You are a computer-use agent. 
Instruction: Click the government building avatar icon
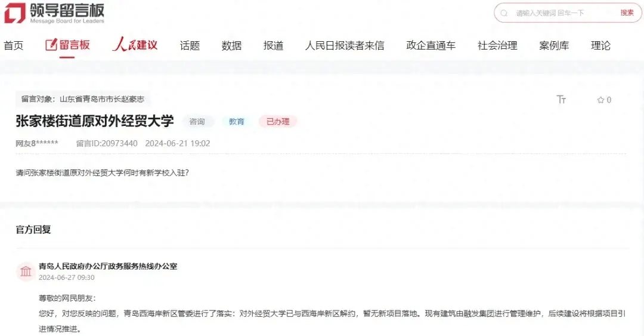coord(26,272)
